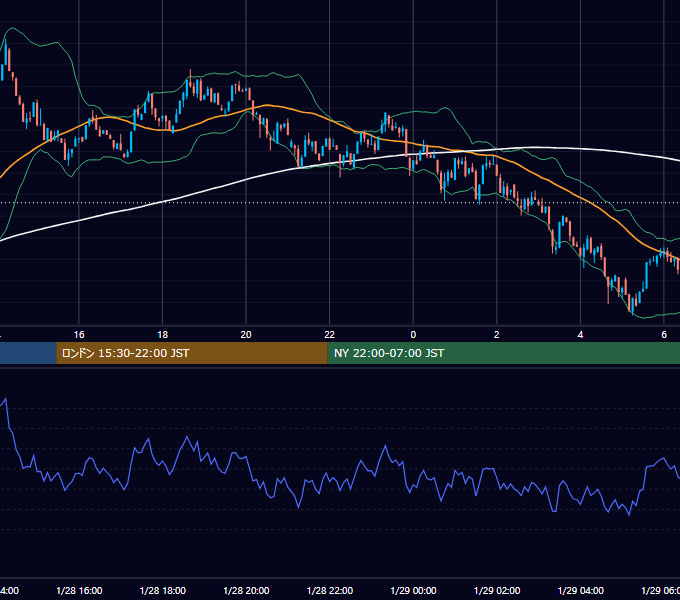The width and height of the screenshot is (680, 600).
Task: Click the 16 hour label on price chart
Action: point(79,335)
